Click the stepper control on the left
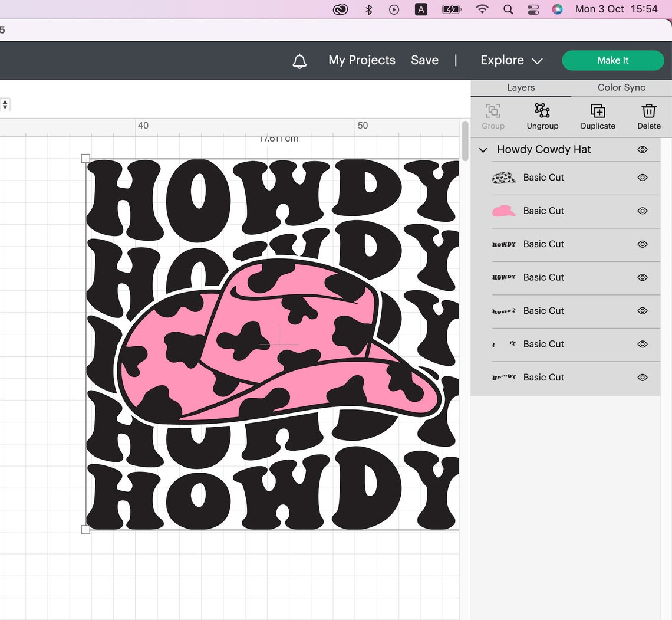 coord(5,104)
